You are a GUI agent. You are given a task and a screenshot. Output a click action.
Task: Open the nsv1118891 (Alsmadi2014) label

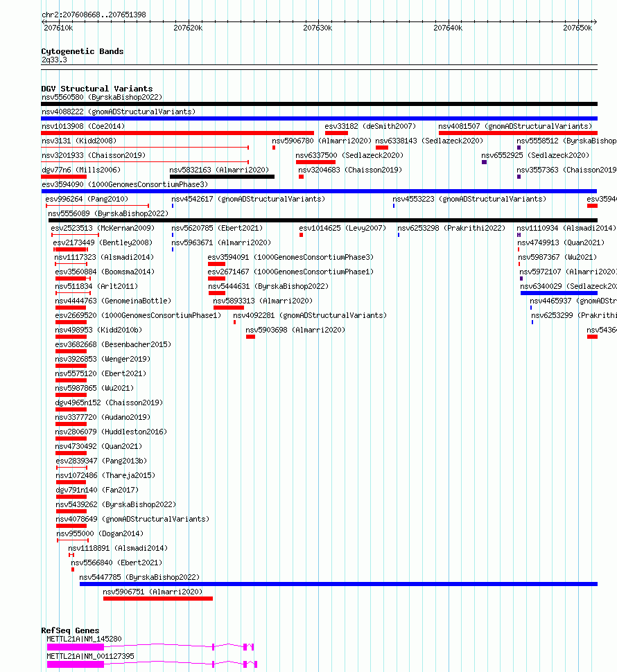pos(118,549)
